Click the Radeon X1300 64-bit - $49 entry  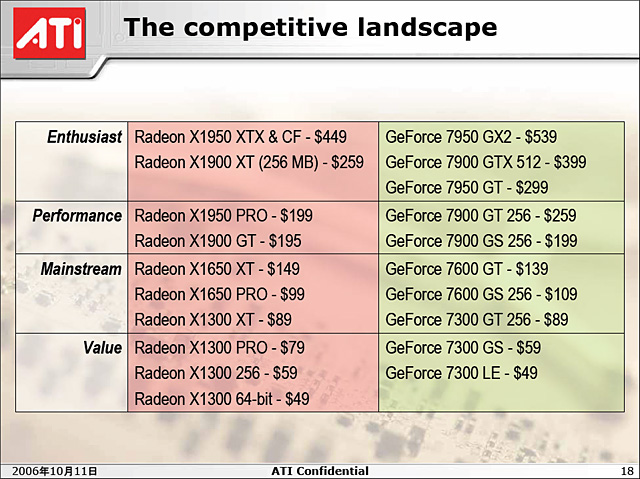221,400
